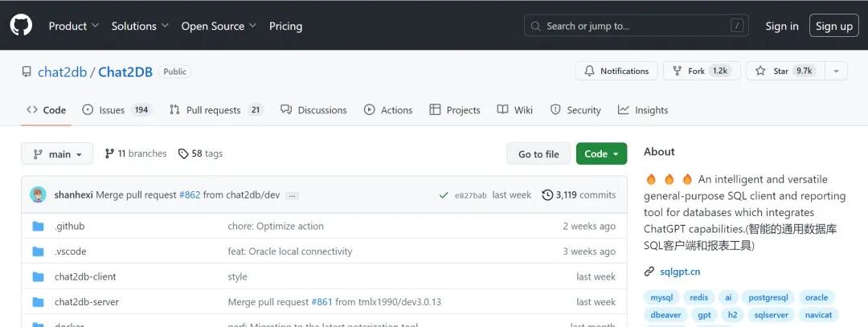
Task: Click the ellipsis to expand commit message
Action: (292, 195)
